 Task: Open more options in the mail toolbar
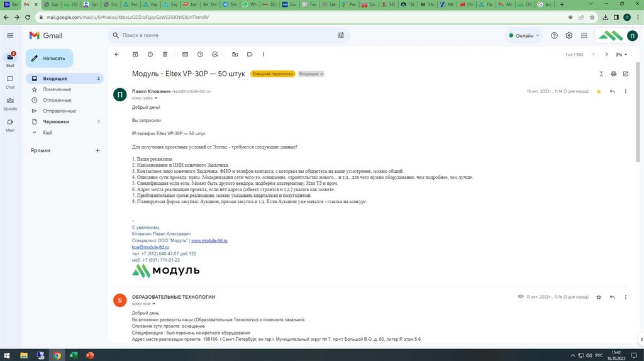(x=264, y=54)
